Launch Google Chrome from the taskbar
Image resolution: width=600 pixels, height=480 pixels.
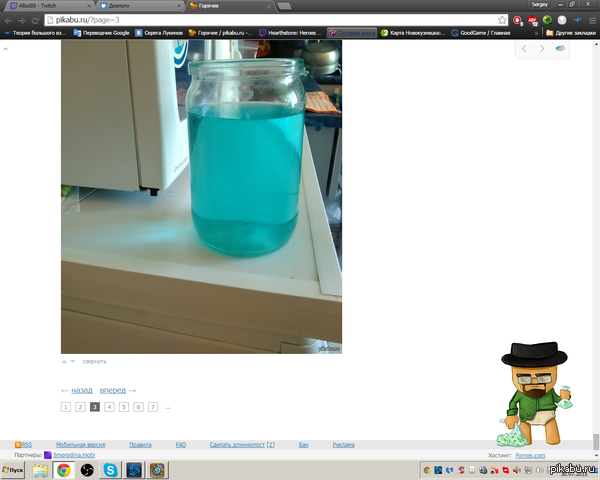tap(63, 469)
